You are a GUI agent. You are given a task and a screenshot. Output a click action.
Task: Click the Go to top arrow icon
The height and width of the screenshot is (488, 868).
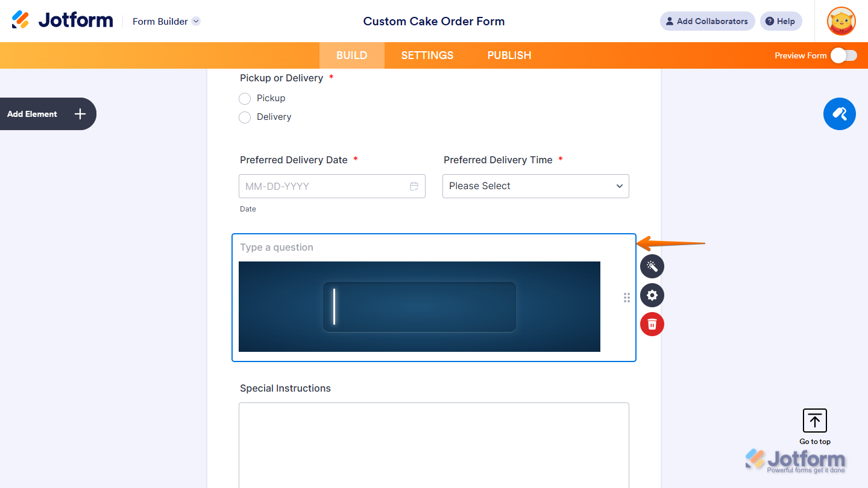click(814, 421)
